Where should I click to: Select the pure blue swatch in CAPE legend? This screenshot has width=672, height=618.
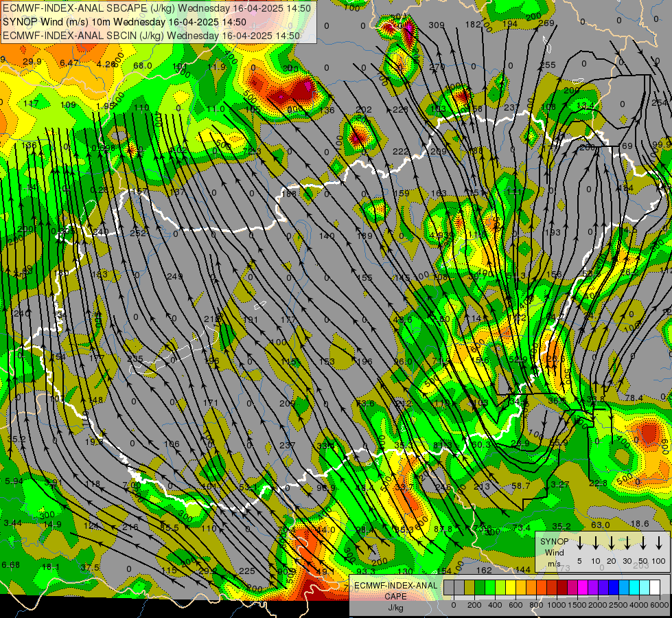pyautogui.click(x=613, y=588)
